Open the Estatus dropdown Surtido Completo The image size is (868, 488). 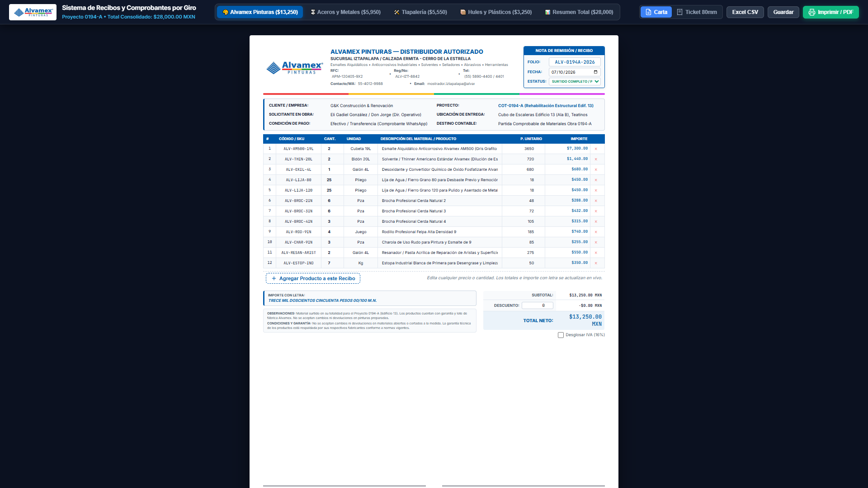(x=575, y=81)
